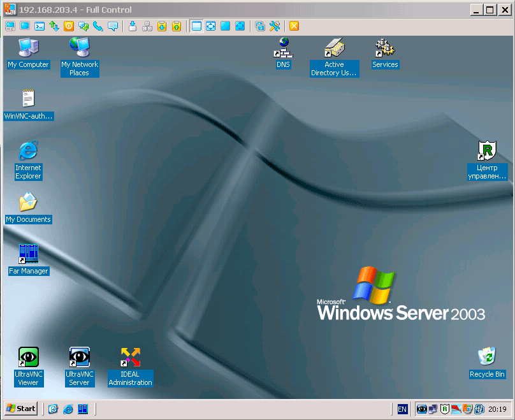Screen dimensions: 515x420
Task: Launch Internet Explorer from quick launch
Action: click(x=68, y=409)
